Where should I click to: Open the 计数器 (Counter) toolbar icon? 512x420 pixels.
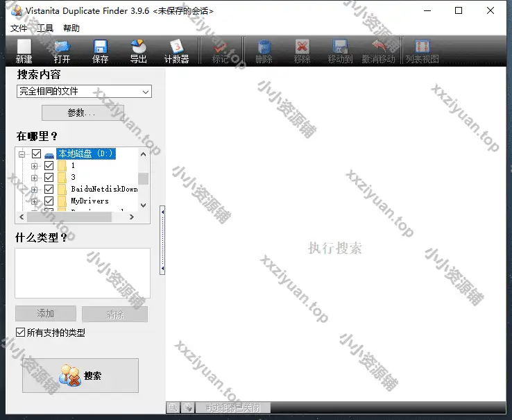tap(176, 52)
